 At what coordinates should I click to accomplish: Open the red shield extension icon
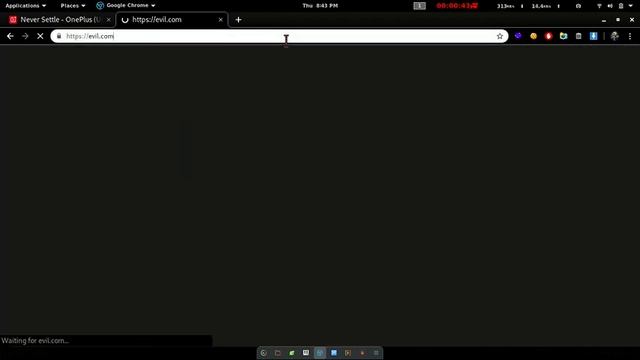tap(549, 36)
